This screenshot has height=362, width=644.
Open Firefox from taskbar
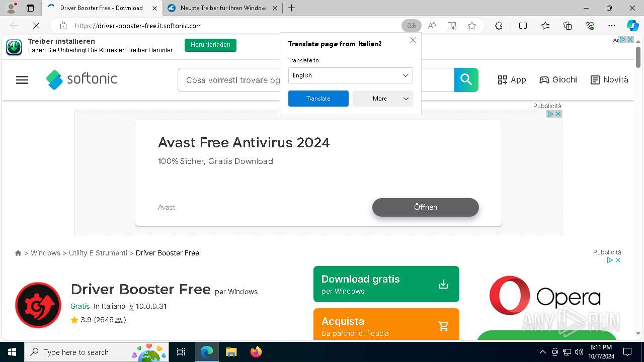pyautogui.click(x=256, y=352)
